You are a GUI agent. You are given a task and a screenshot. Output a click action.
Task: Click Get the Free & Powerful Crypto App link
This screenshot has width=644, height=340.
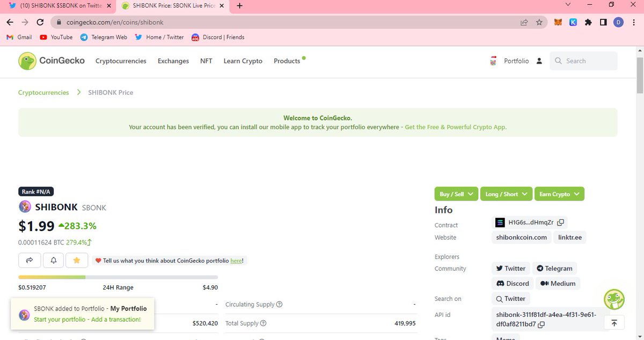[456, 127]
